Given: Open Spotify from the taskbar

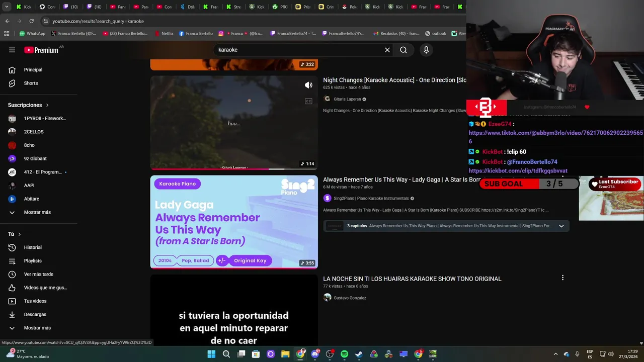Looking at the screenshot, I should point(344,354).
